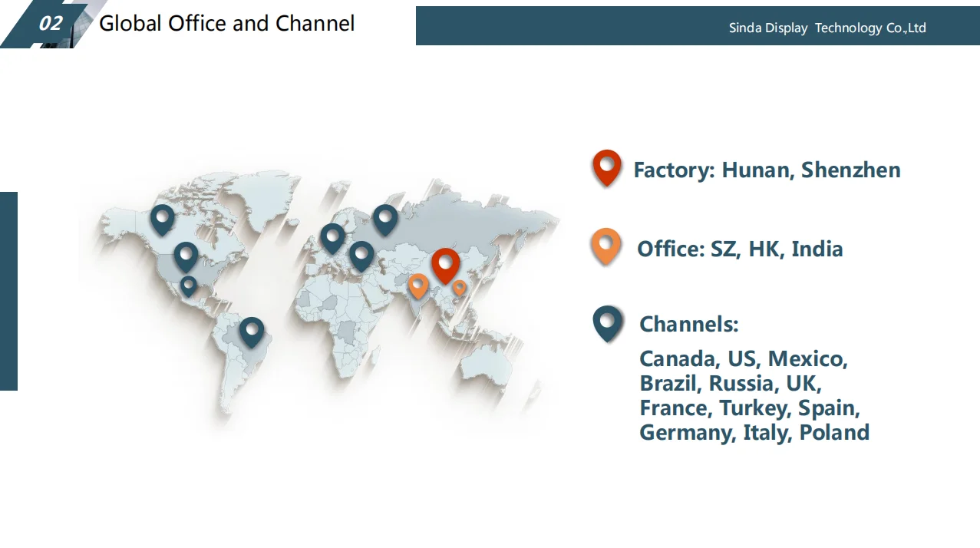The height and width of the screenshot is (548, 980).
Task: Select the 'Factory: Hunan, Shenzhen' text
Action: 767,170
